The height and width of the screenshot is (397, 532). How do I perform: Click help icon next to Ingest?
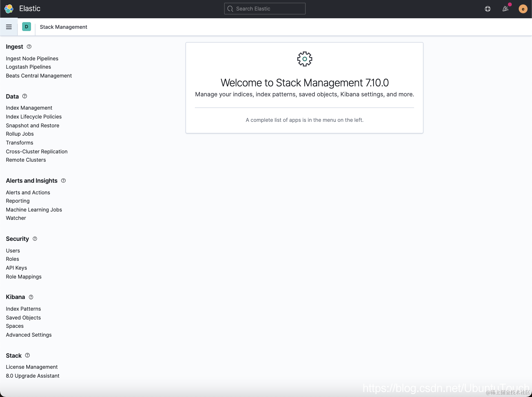[x=29, y=47]
